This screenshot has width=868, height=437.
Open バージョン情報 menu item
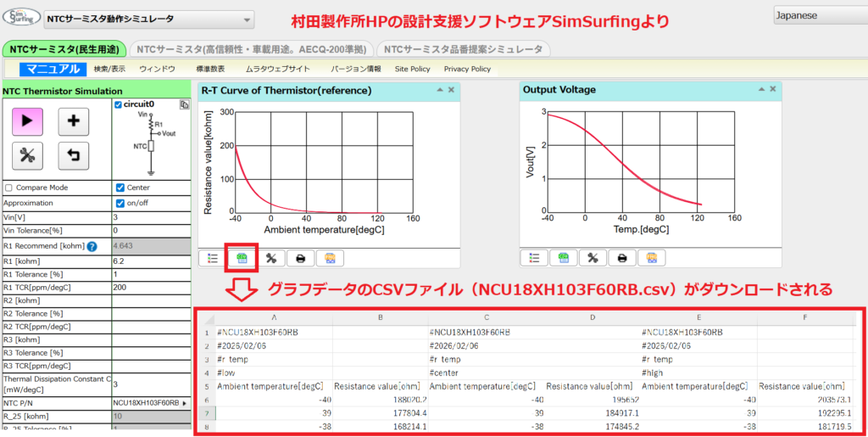pos(356,70)
